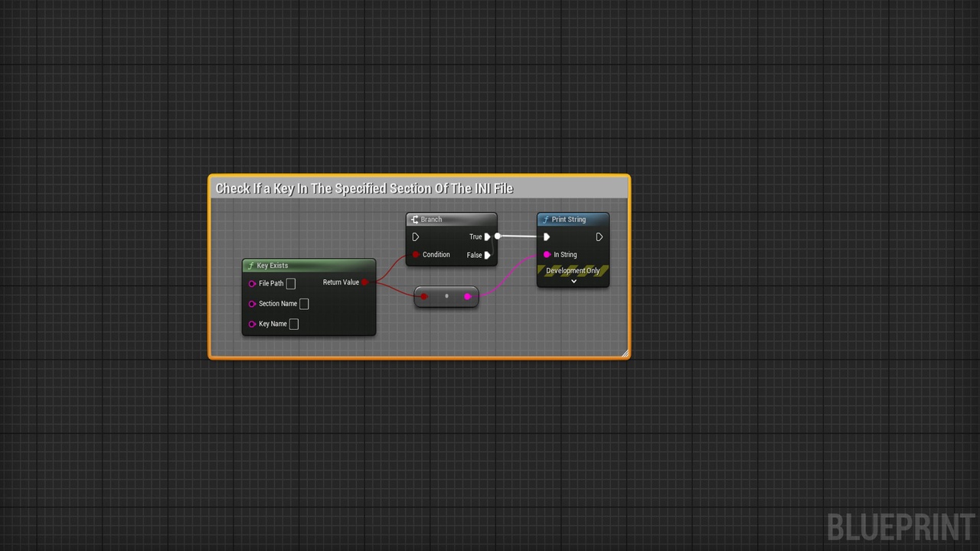This screenshot has height=551, width=980.
Task: Select the Section Name input pin
Action: point(252,304)
